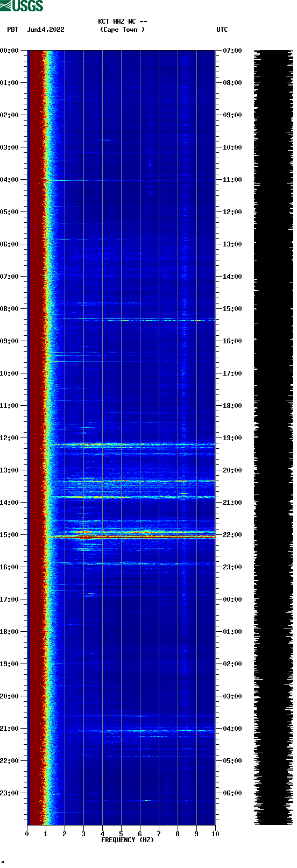This screenshot has width=297, height=868.
Task: Click the 5 frequency axis tick label
Action: 121,834
